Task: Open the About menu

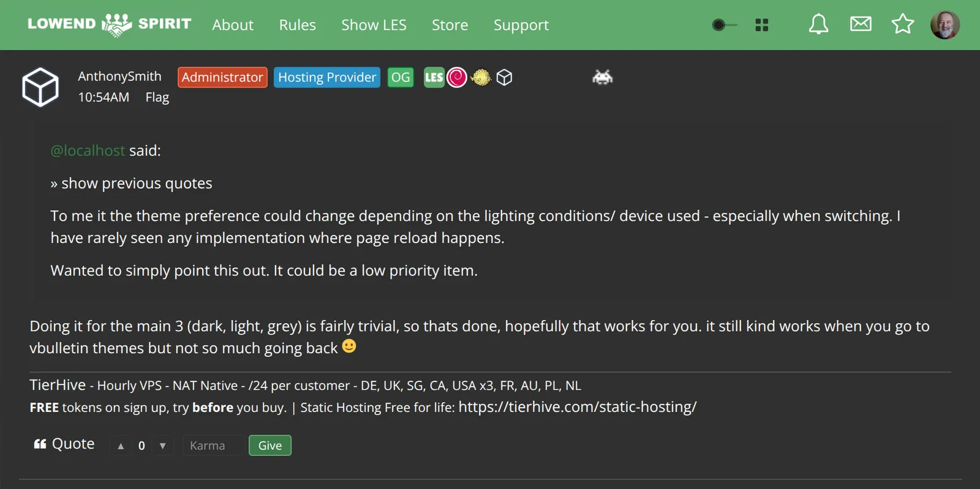Action: (x=233, y=25)
